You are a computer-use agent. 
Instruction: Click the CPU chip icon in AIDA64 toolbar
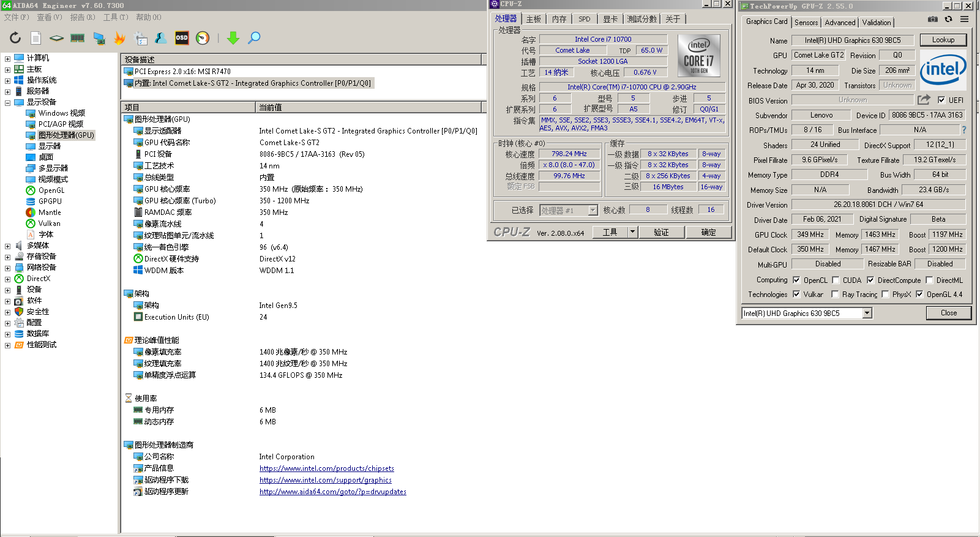point(56,38)
